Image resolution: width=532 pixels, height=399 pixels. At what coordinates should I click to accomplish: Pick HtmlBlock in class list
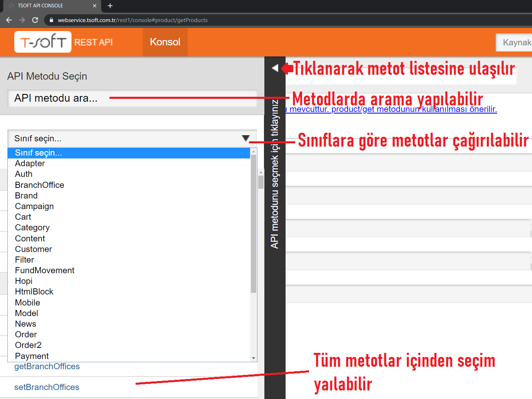pos(129,292)
